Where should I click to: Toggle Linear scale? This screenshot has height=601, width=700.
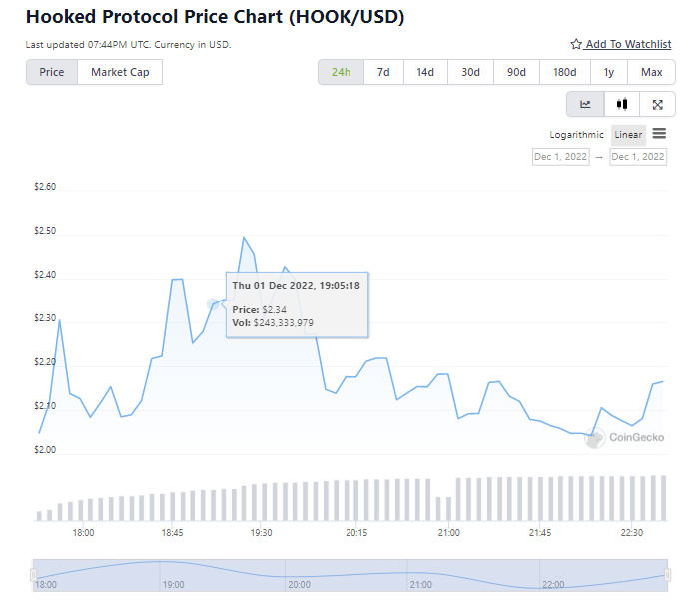(628, 135)
